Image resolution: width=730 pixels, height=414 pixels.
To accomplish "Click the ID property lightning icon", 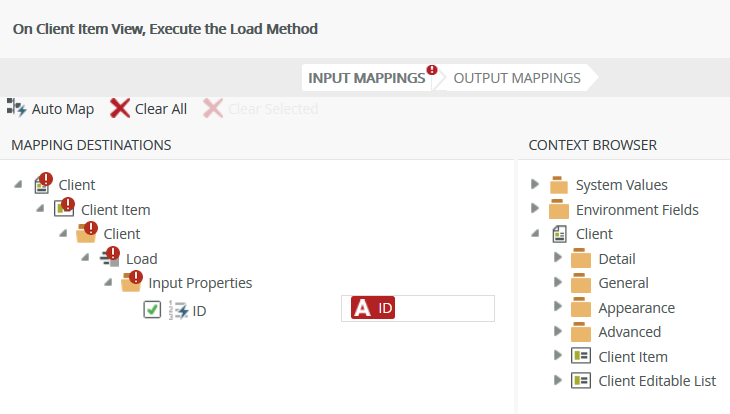I will coord(179,311).
